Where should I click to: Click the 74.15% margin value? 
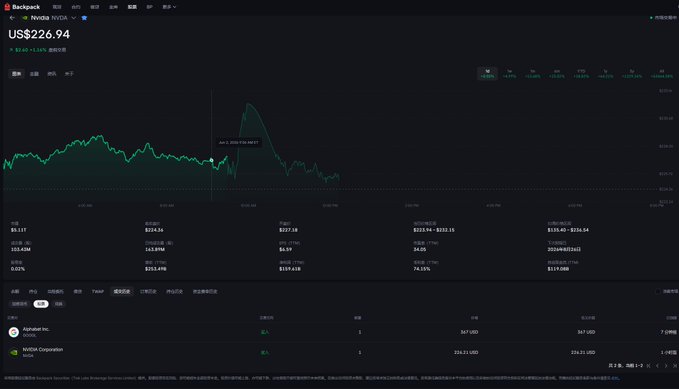[x=422, y=269]
